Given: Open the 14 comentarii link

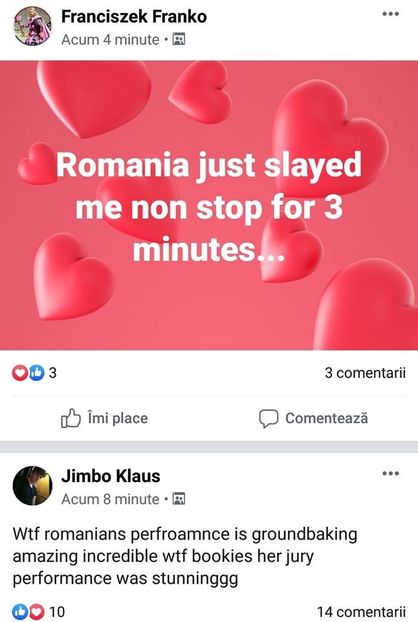Looking at the screenshot, I should tap(361, 612).
